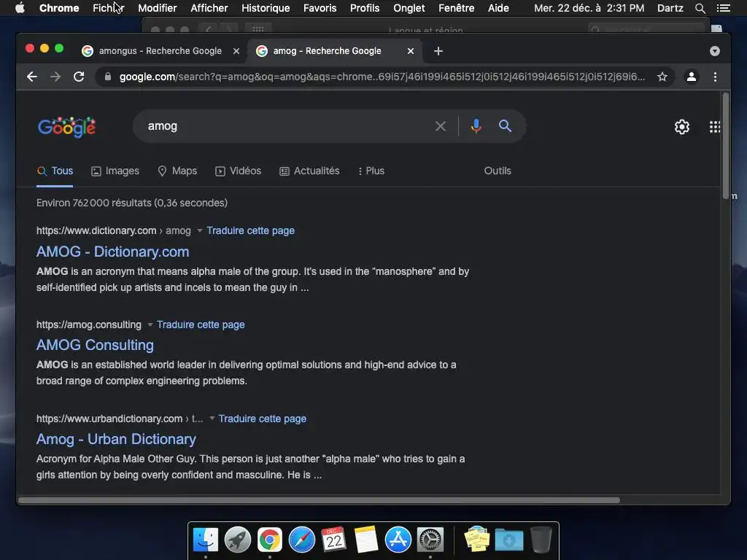Open a new tab with plus
This screenshot has height=560, width=747.
click(x=438, y=51)
